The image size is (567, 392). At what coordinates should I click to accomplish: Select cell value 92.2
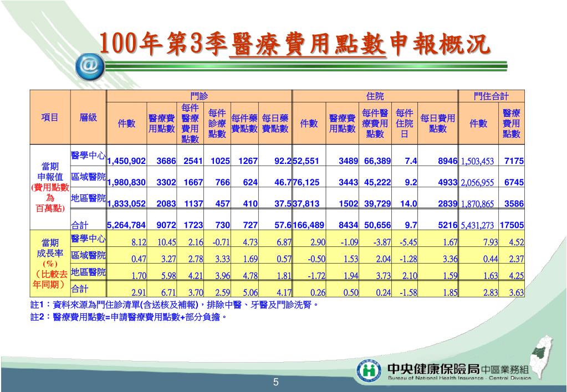pos(283,161)
